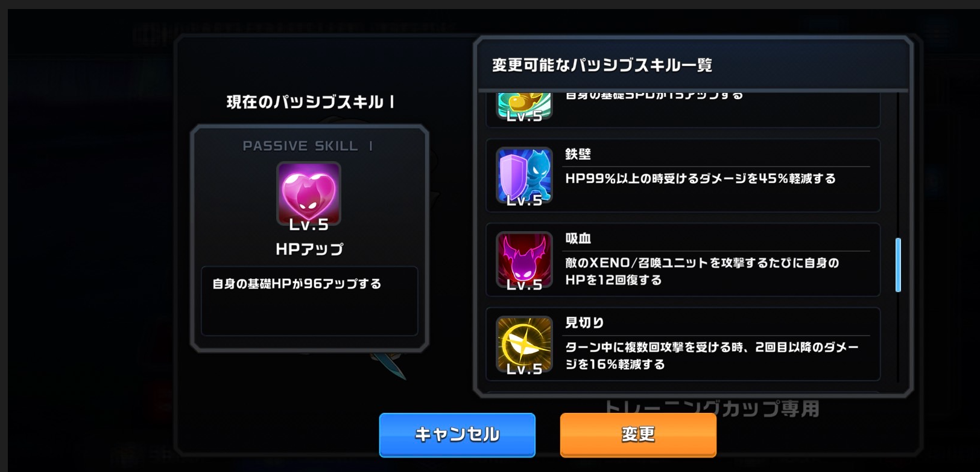980x472 pixels.
Task: Click the キャンセル button
Action: [457, 435]
